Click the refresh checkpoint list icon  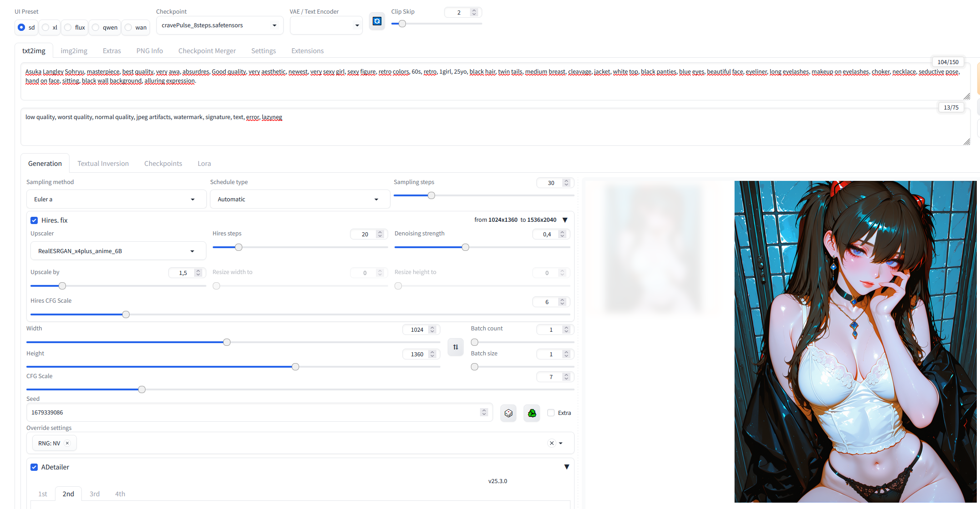[x=377, y=21]
